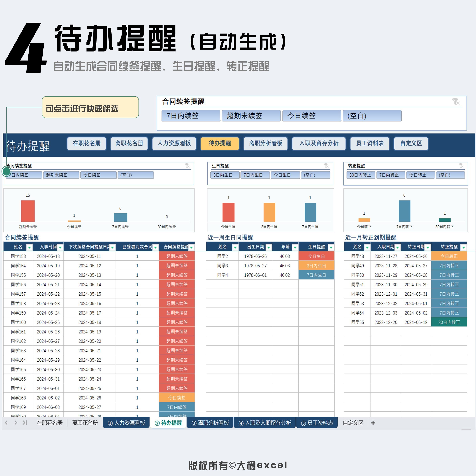The height and width of the screenshot is (476, 476).
Task: Clear filter on small 合同续签提醒 slicer
Action: click(x=187, y=166)
